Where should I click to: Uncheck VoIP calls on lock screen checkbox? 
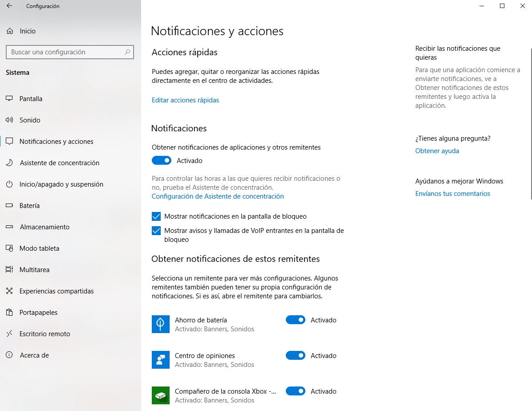[156, 231]
